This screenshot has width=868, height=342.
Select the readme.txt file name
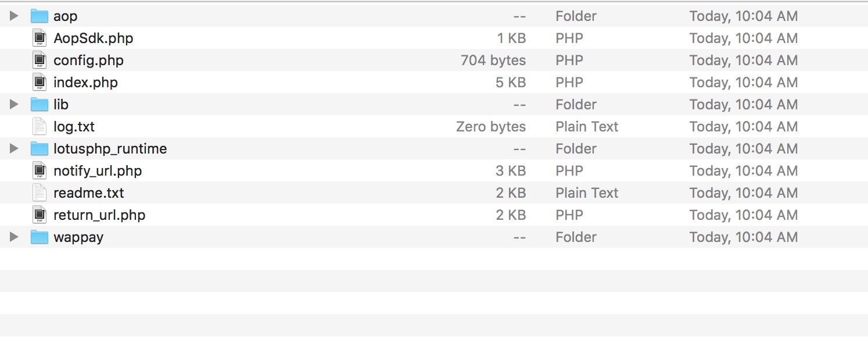[x=89, y=193]
